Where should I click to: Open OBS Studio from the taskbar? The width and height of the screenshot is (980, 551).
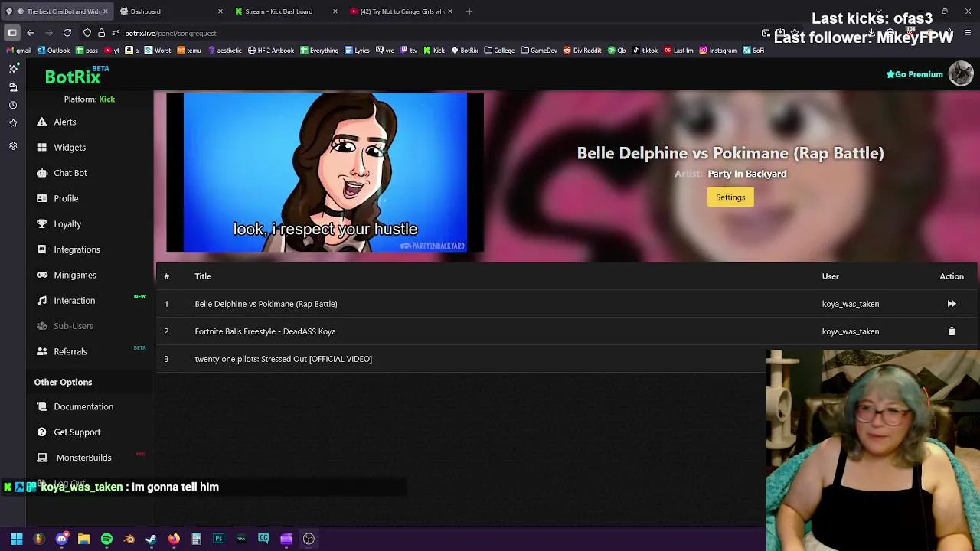[309, 539]
